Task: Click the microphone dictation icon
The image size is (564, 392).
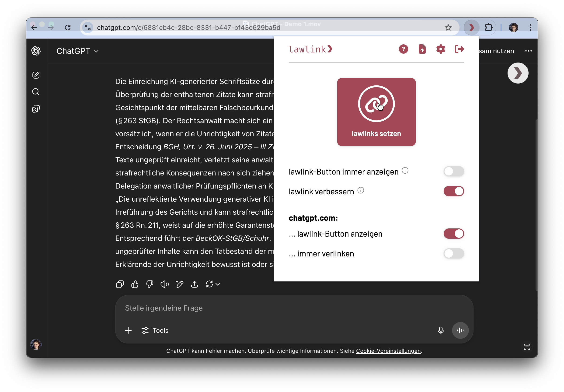Action: [x=441, y=330]
